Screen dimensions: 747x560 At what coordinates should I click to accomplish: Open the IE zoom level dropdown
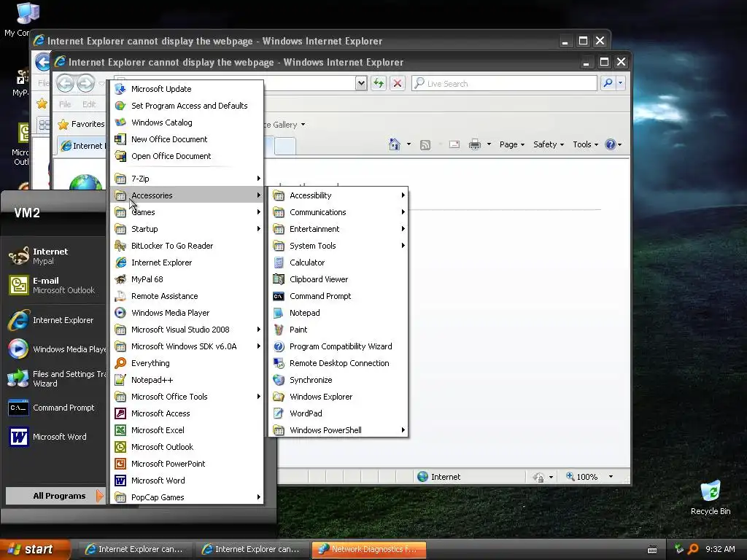point(611,477)
